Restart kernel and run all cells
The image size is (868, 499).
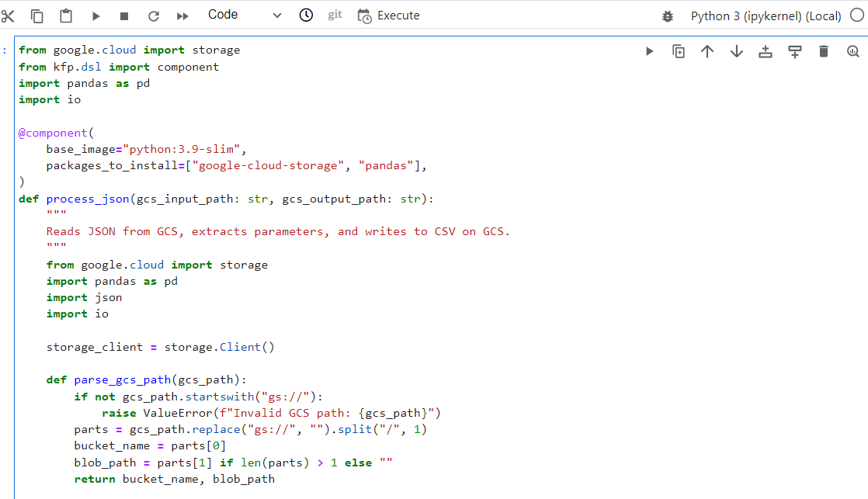pos(182,15)
